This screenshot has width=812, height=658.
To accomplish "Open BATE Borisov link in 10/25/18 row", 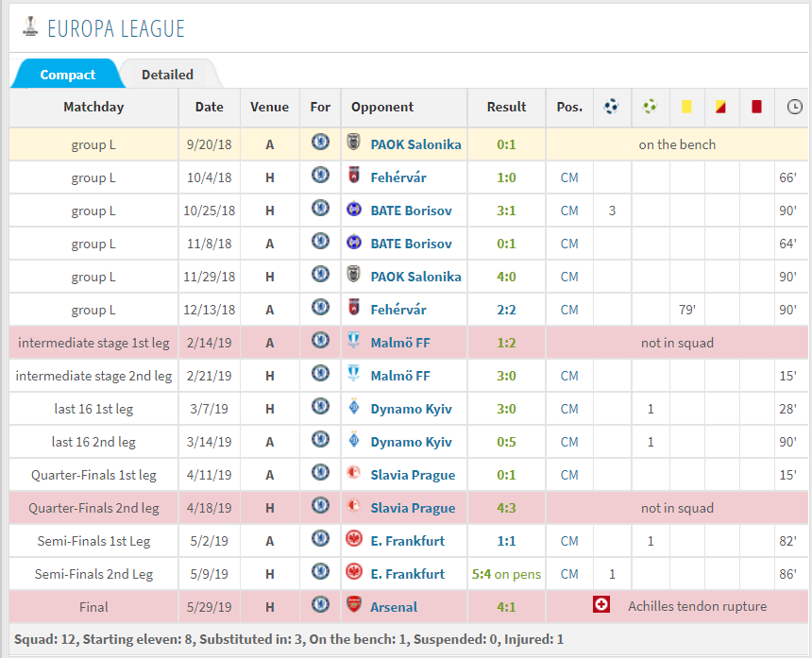I will click(x=411, y=211).
